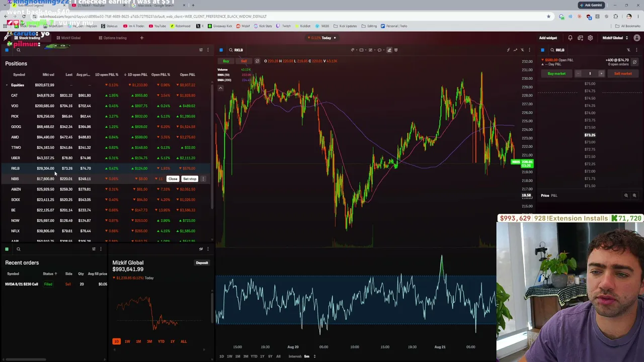Toggle green link color on Recent orders panel
Viewport: 644px width, 362px height.
tap(7, 249)
